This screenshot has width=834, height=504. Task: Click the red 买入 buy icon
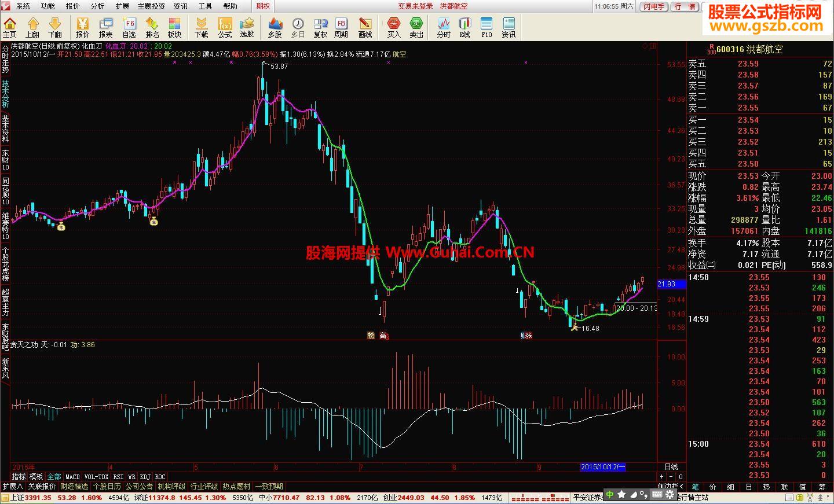(394, 27)
